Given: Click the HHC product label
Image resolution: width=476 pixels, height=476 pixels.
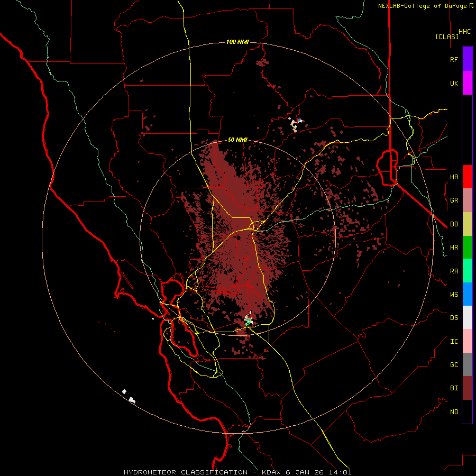Looking at the screenshot, I should (465, 32).
